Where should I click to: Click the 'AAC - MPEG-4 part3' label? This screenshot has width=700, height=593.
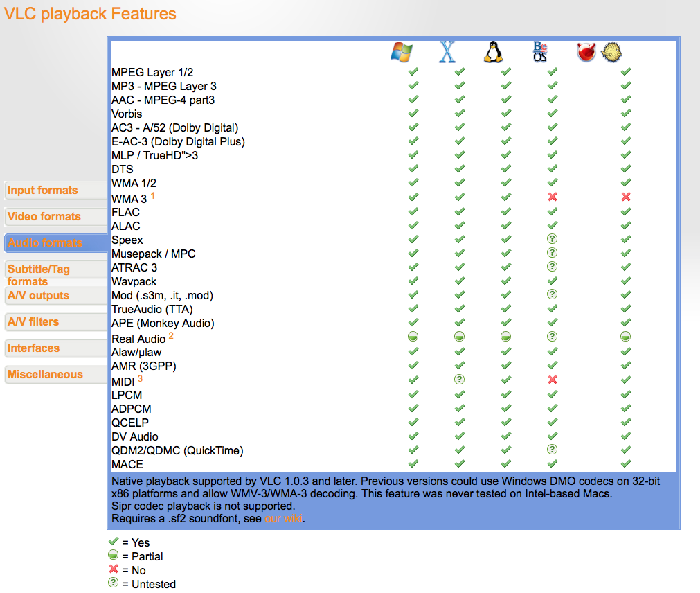[163, 100]
